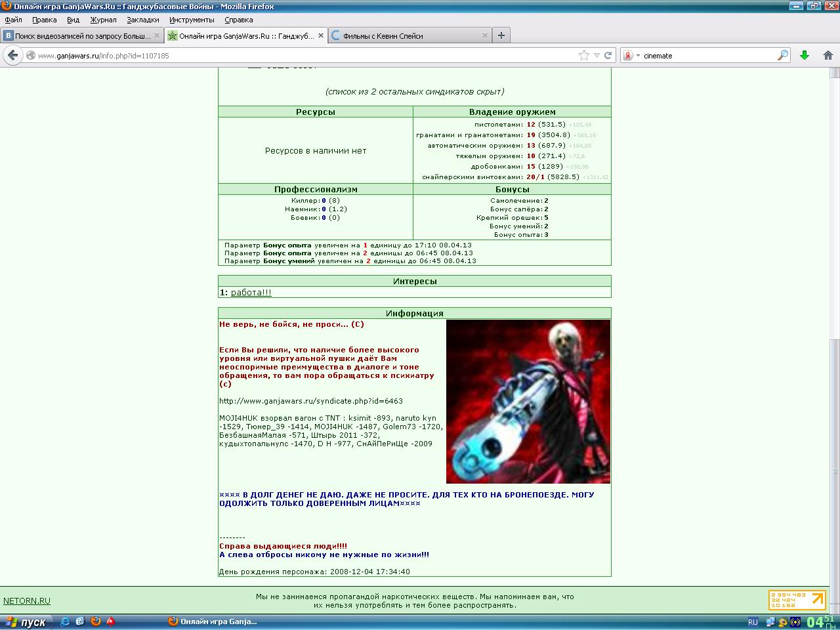
Task: Select the Онлайн игра GanjaWars.Ru tab
Action: (245, 35)
